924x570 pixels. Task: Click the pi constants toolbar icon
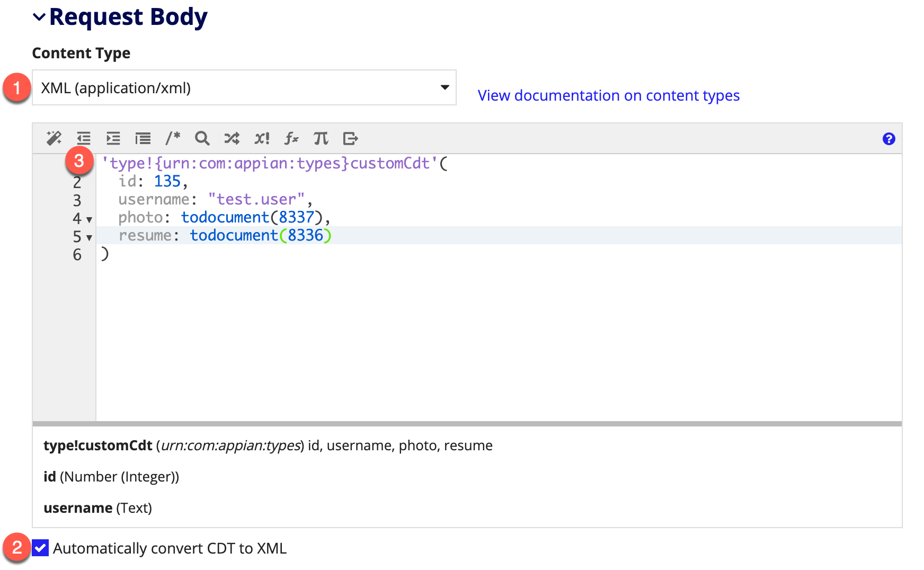[321, 138]
